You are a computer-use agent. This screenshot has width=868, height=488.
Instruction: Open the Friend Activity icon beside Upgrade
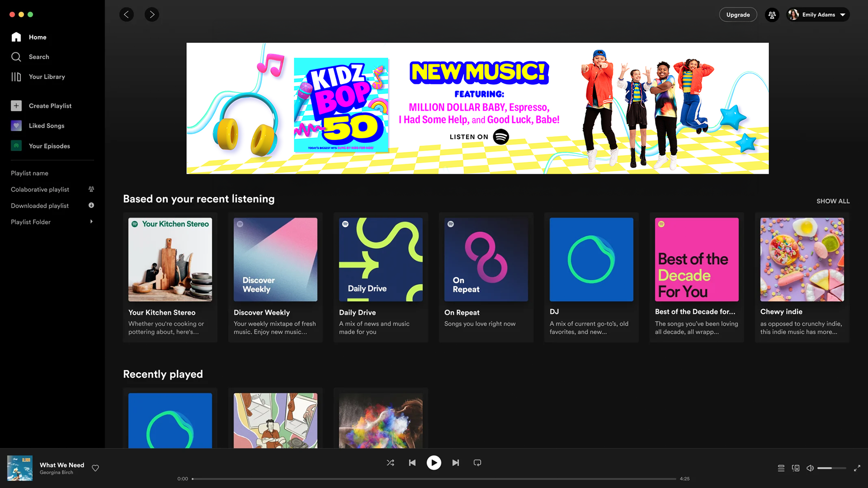[x=772, y=15]
